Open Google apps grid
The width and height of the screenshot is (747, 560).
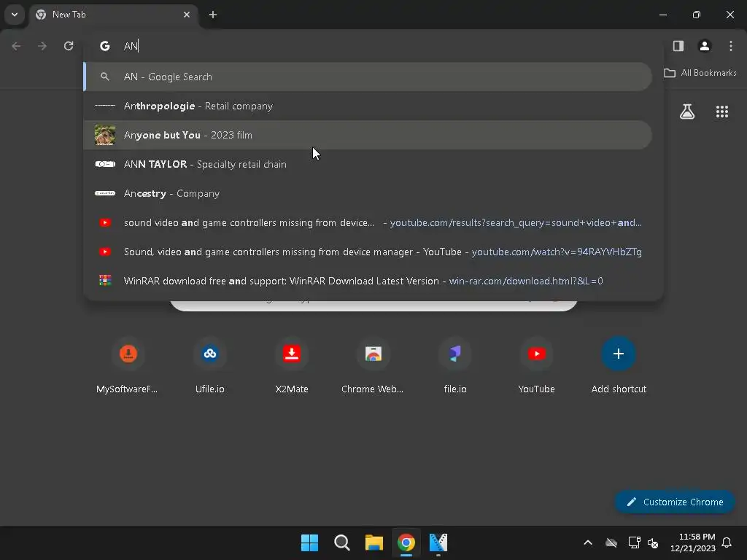721,112
